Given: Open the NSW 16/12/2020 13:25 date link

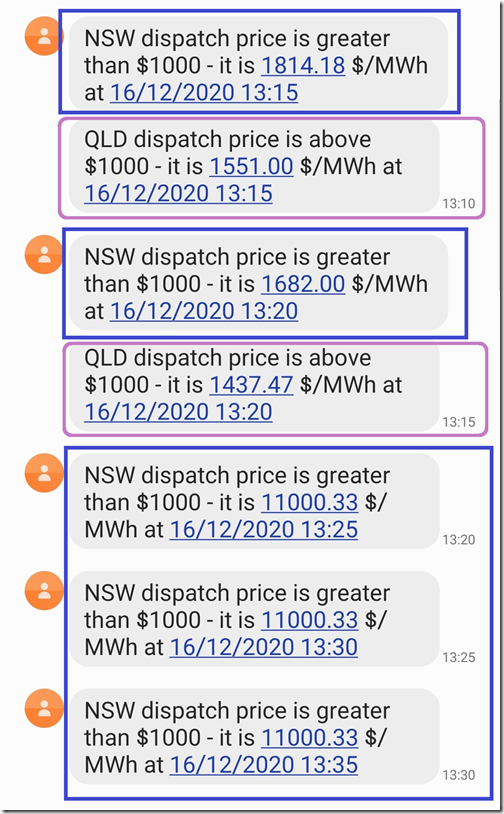Looking at the screenshot, I should coord(264,530).
